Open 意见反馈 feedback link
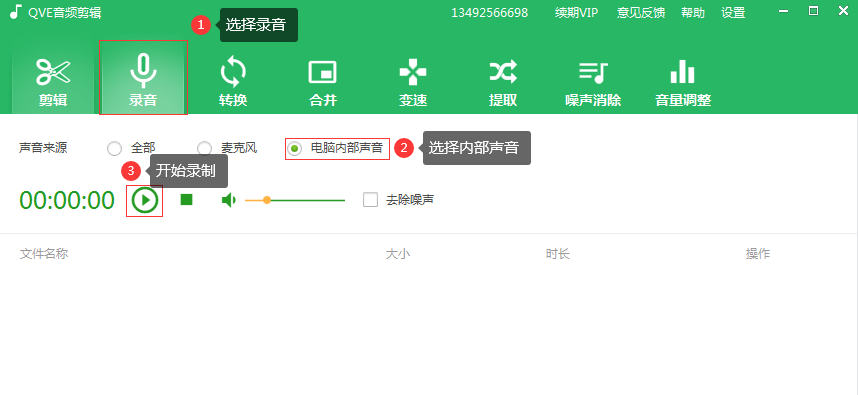The width and height of the screenshot is (858, 395). coord(641,13)
